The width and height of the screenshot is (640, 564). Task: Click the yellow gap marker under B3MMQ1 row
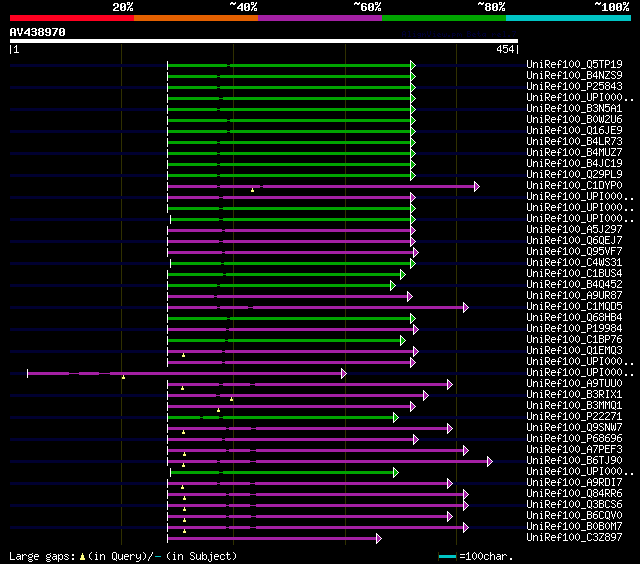(x=218, y=410)
